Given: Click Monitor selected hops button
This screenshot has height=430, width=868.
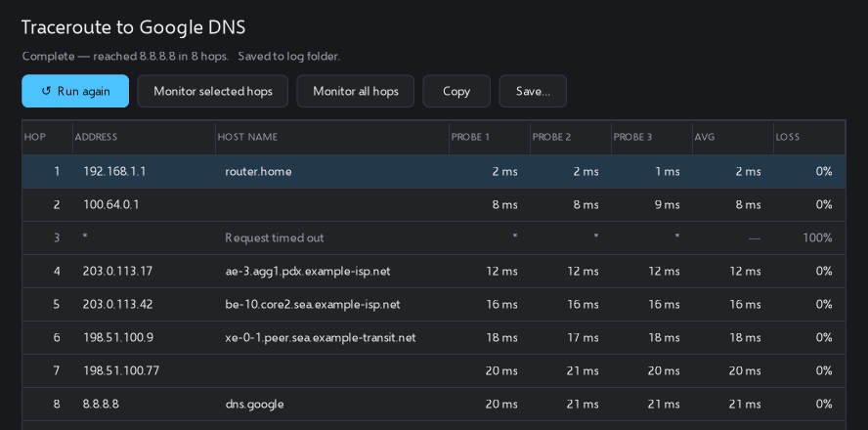Looking at the screenshot, I should point(212,91).
